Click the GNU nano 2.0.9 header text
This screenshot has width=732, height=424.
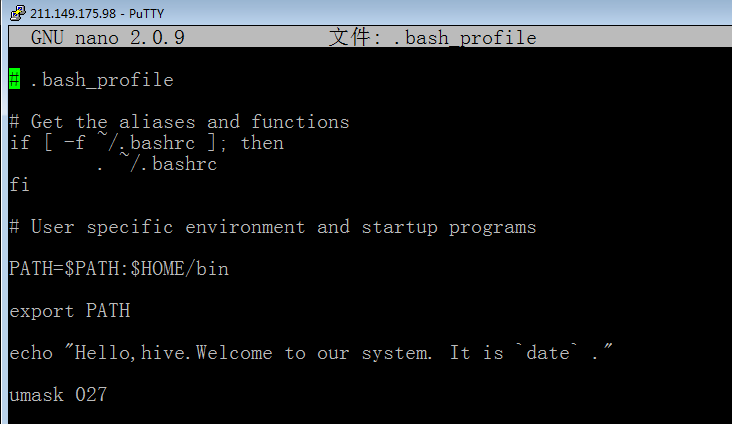(x=107, y=38)
